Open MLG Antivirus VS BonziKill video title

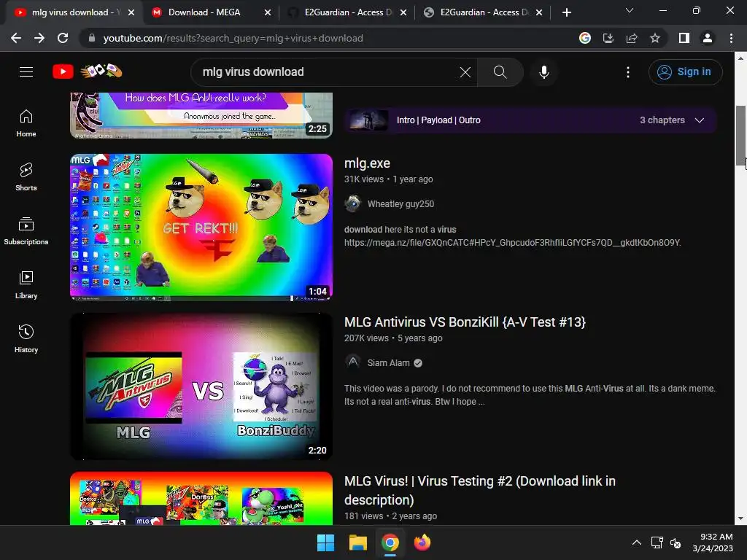(465, 322)
